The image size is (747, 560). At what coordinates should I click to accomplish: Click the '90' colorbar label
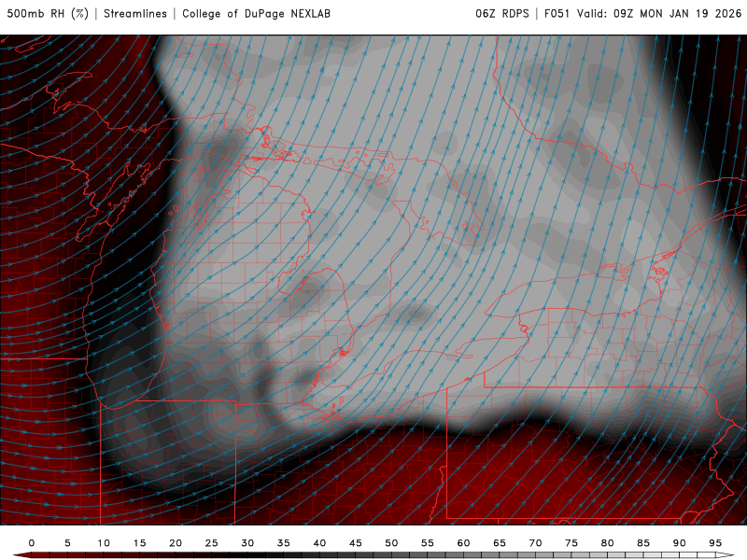(x=680, y=543)
